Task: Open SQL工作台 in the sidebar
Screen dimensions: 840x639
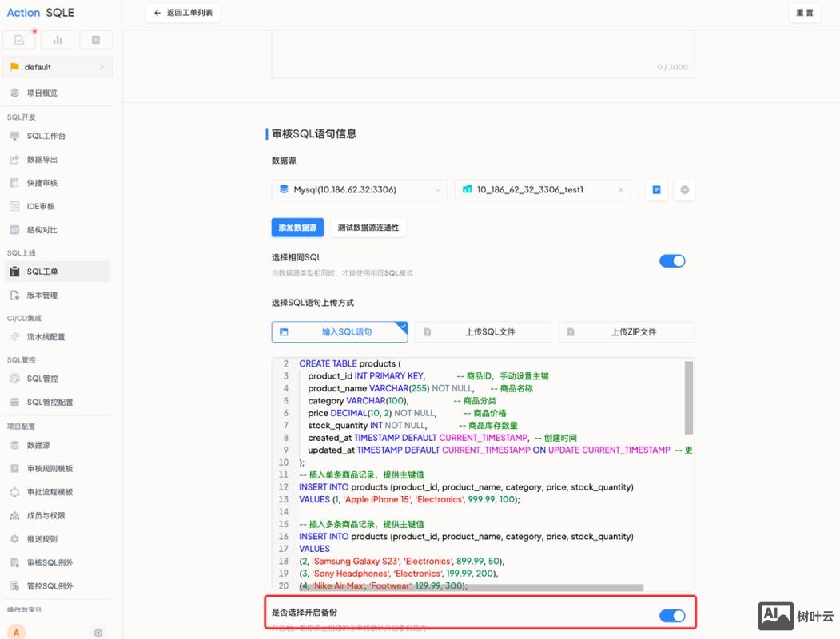Action: 46,136
